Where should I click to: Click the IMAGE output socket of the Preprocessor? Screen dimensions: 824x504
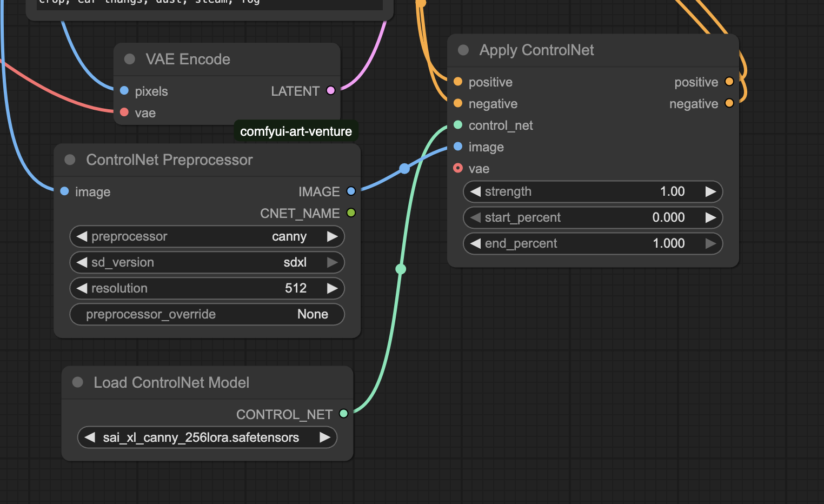pyautogui.click(x=351, y=191)
